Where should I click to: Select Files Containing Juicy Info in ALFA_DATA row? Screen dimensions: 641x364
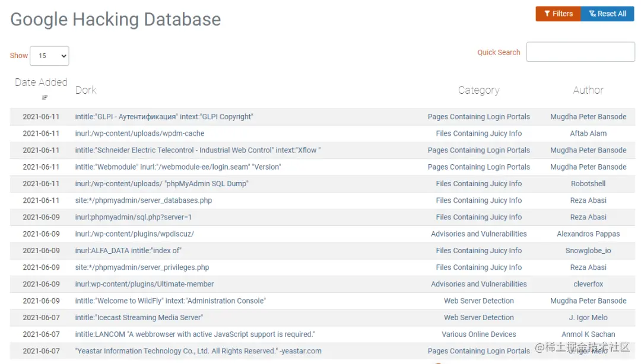coord(479,250)
